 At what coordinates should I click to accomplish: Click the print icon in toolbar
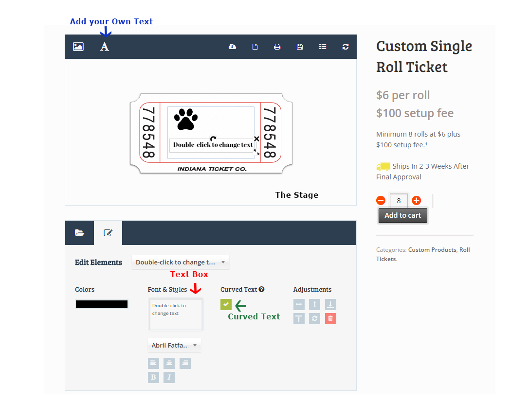[277, 47]
